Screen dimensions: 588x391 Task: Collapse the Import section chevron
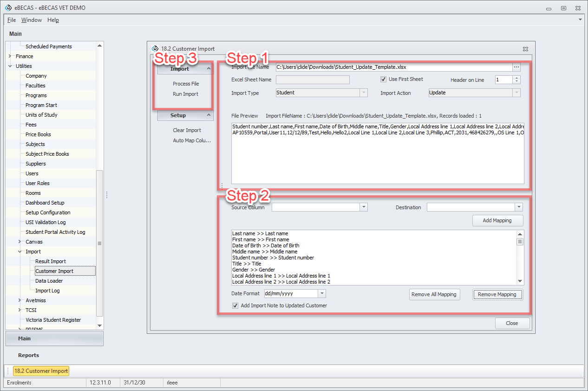pyautogui.click(x=209, y=69)
